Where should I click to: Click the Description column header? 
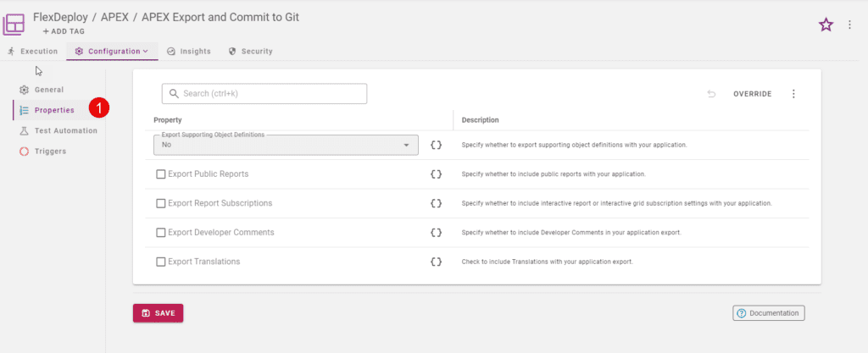click(480, 120)
